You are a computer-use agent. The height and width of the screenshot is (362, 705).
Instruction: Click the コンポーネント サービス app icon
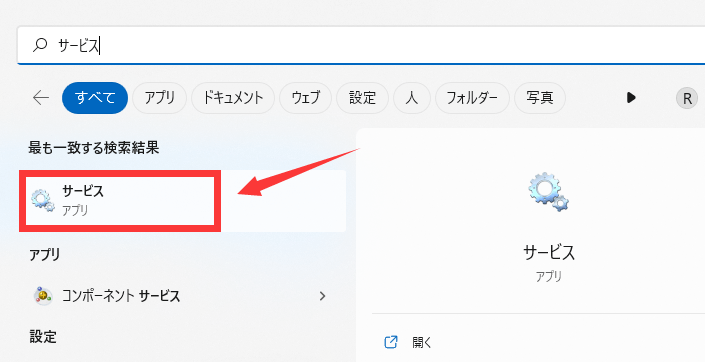(x=43, y=296)
